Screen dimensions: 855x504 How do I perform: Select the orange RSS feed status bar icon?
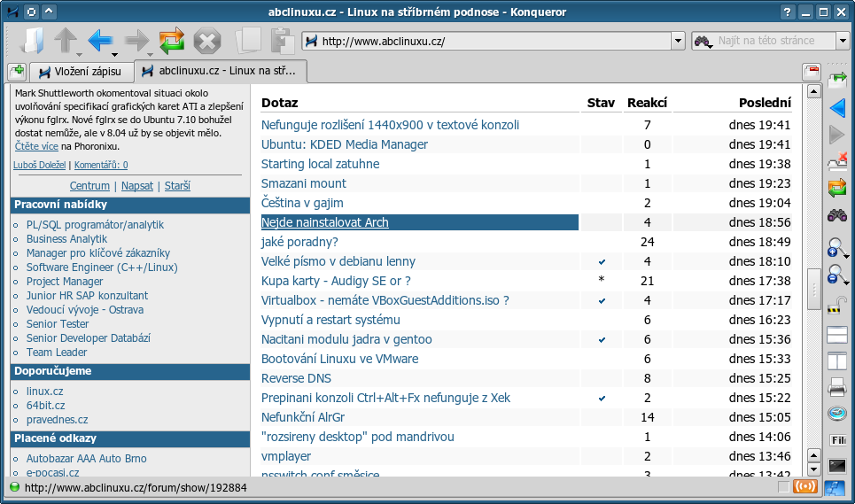point(806,486)
